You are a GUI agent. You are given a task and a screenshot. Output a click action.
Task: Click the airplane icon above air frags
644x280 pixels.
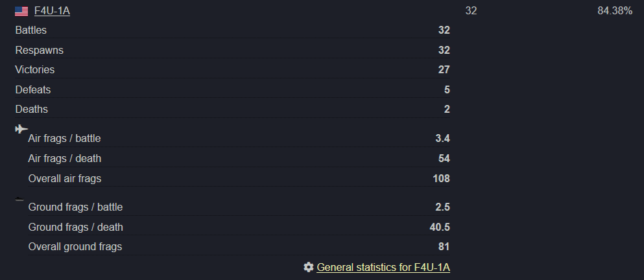[21, 129]
